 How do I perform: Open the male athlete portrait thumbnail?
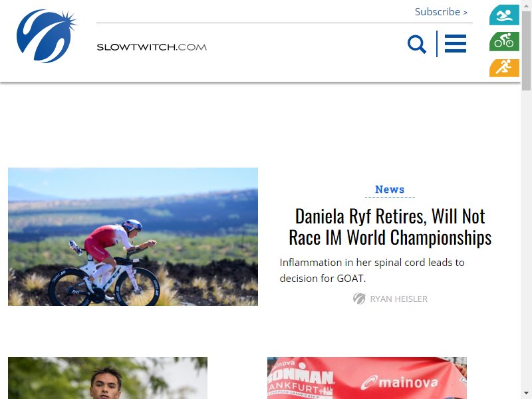(x=108, y=378)
